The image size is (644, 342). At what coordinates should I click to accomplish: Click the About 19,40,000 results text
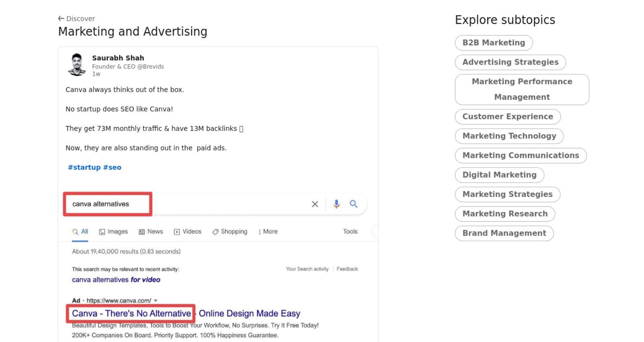[126, 251]
